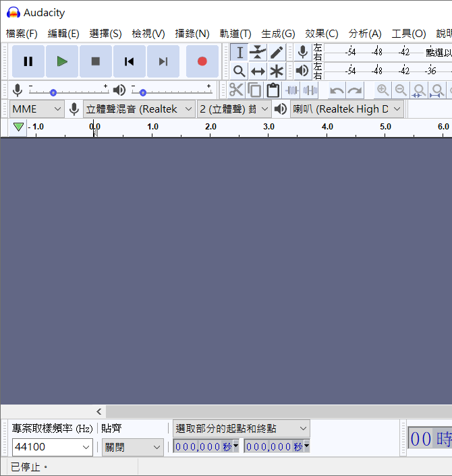Open the 分析(A) menu

[x=365, y=34]
